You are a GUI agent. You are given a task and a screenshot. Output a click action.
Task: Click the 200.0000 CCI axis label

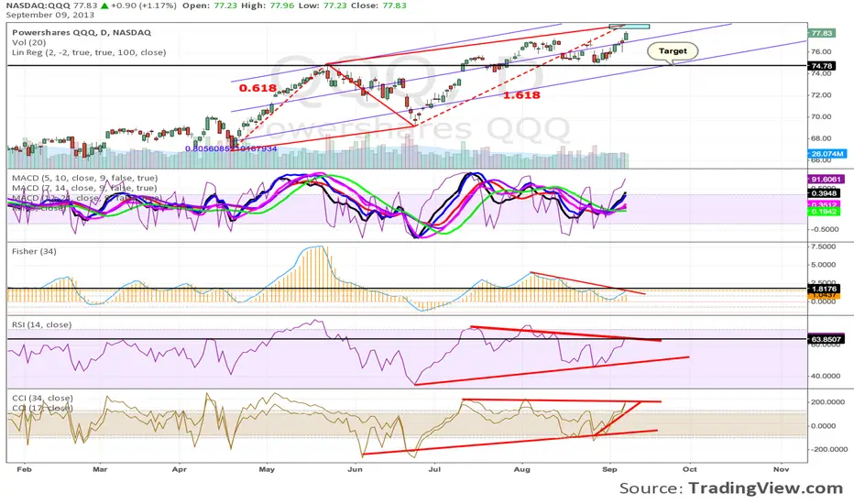click(829, 402)
